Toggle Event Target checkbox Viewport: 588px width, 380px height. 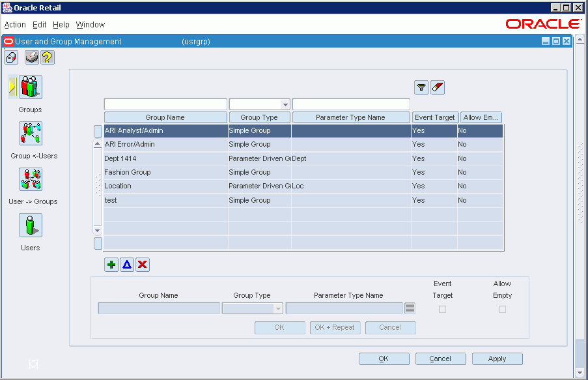pos(443,310)
